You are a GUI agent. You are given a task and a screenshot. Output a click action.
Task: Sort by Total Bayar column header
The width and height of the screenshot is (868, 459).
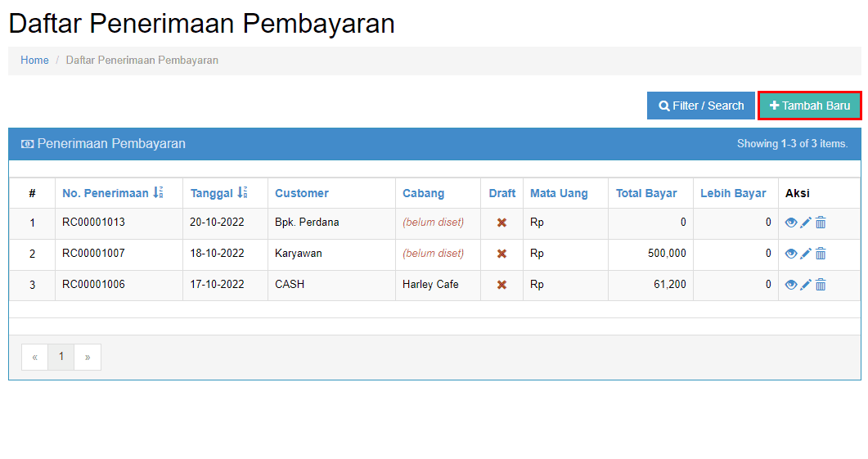tap(646, 193)
